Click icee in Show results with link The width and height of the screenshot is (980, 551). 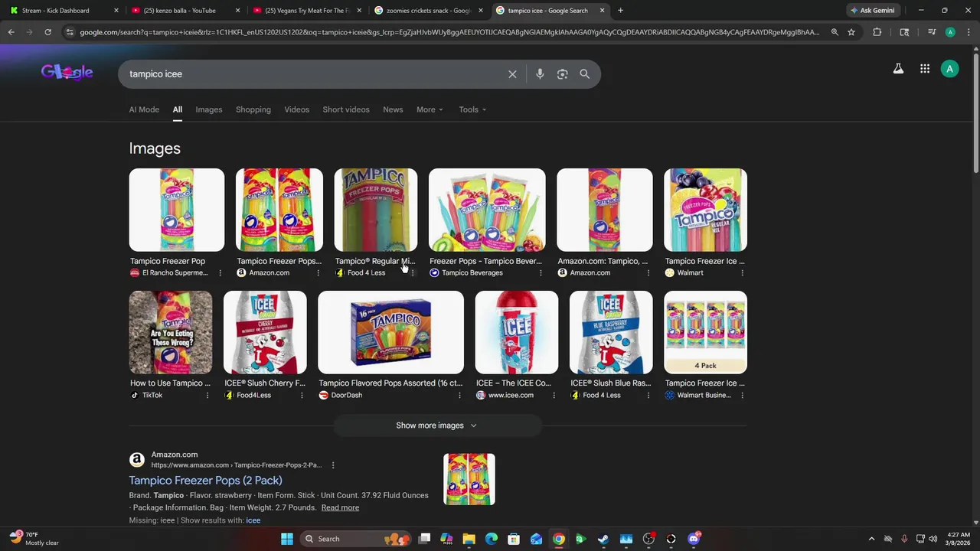tap(253, 520)
